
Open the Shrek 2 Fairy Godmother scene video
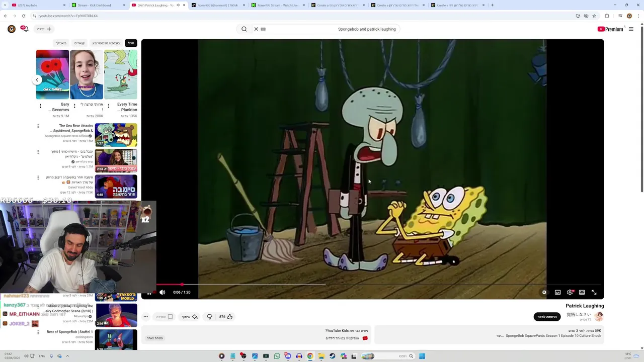(x=116, y=315)
